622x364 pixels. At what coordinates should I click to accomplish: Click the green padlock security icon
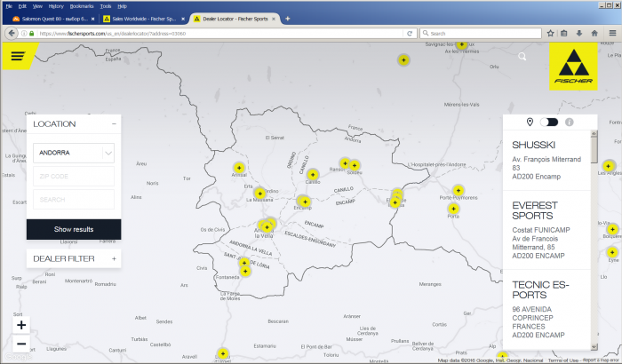tap(32, 34)
